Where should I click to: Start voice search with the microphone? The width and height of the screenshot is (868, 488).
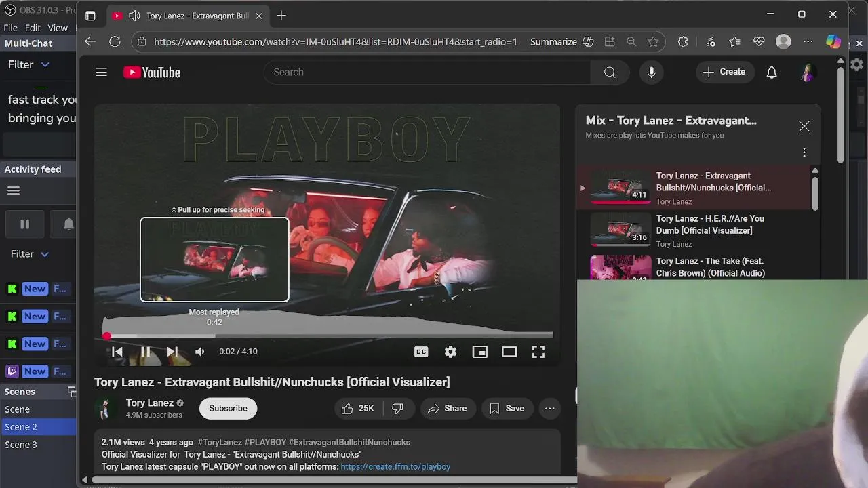point(651,72)
